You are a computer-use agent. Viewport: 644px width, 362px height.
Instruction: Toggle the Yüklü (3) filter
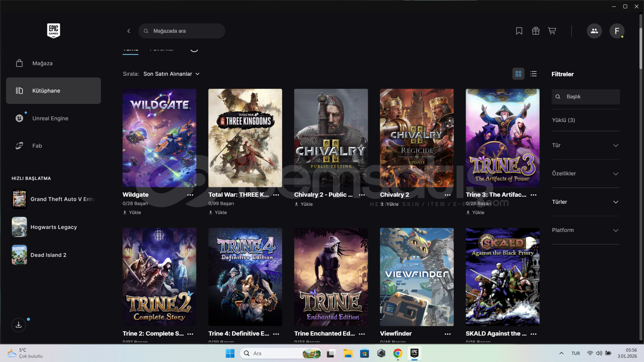563,120
